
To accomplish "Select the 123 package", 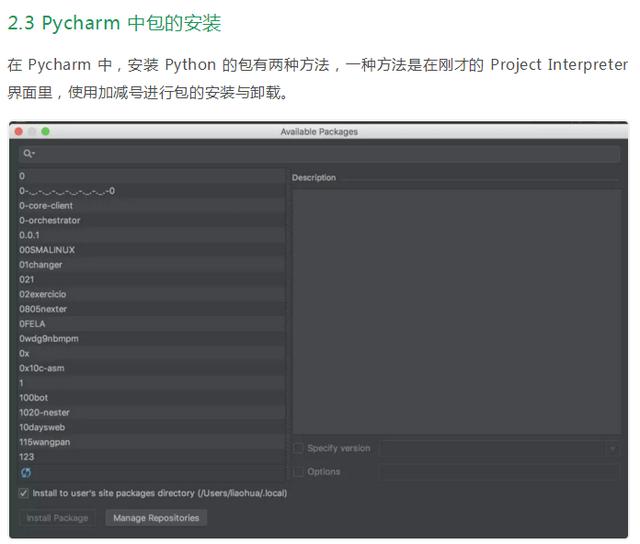I will click(152, 457).
